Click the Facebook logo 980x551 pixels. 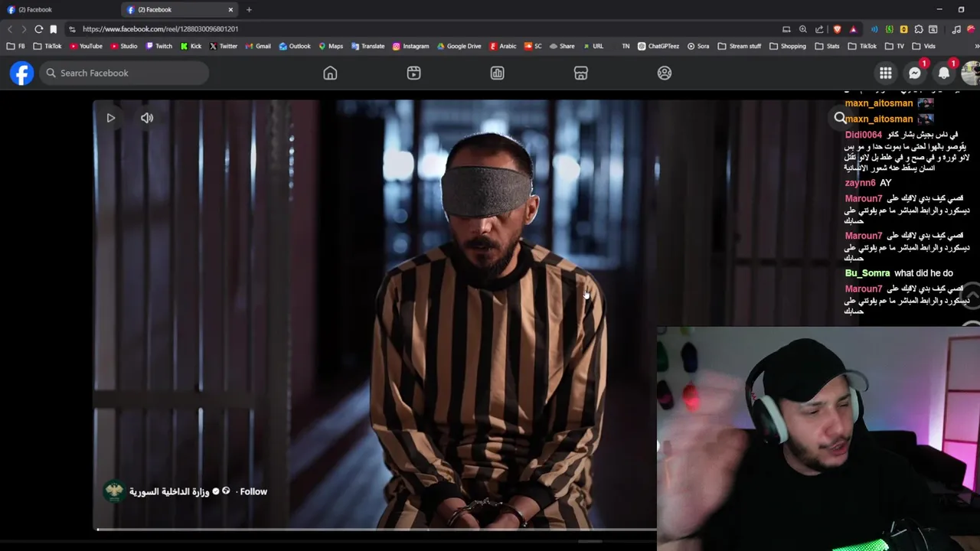21,73
